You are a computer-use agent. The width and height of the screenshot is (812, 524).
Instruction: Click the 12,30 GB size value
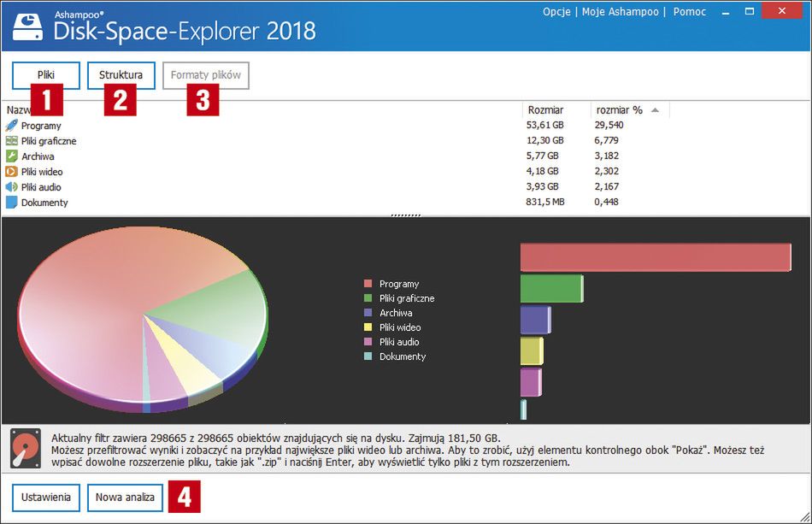coord(544,140)
